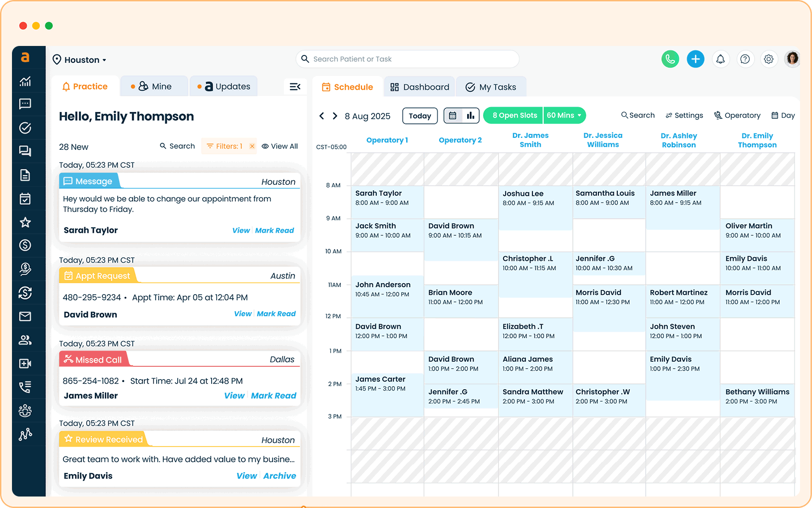The height and width of the screenshot is (508, 812).
Task: Expand the Houston location dropdown
Action: click(80, 60)
